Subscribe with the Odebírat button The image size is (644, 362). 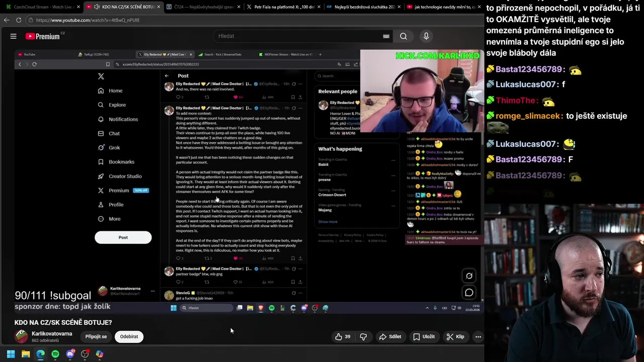pyautogui.click(x=129, y=337)
